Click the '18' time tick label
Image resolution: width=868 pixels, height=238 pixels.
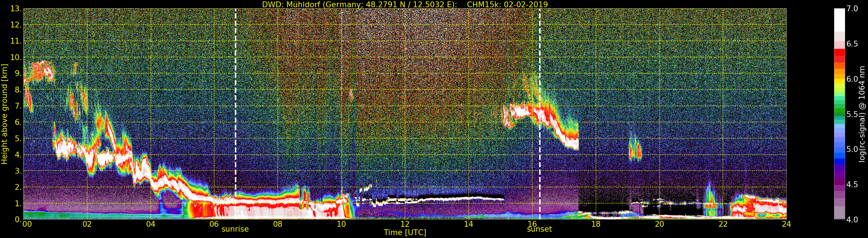coord(596,224)
